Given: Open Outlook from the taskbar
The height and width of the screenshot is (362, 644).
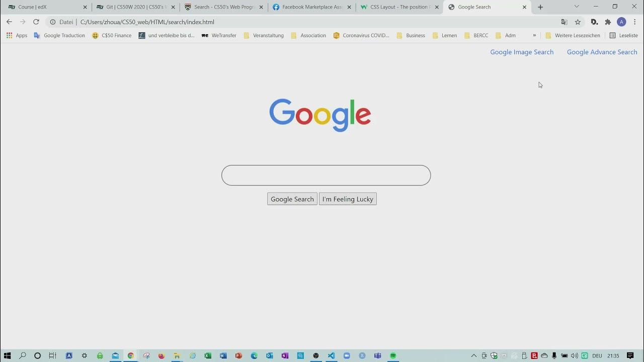Looking at the screenshot, I should coord(270,355).
